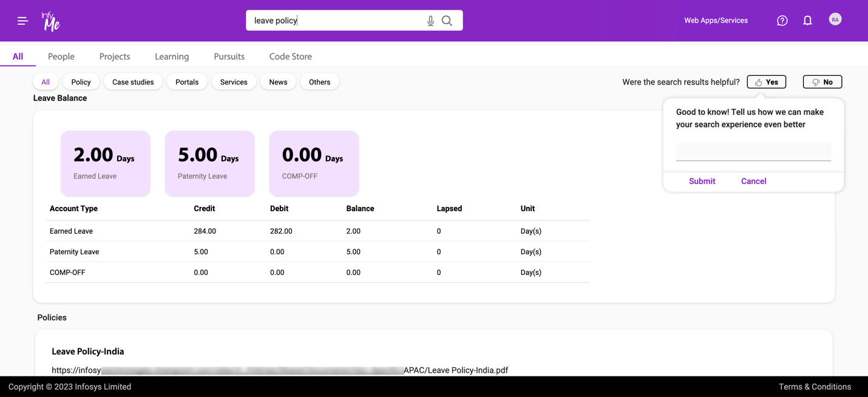This screenshot has width=868, height=397.
Task: Select the Case studies filter
Action: pos(133,81)
